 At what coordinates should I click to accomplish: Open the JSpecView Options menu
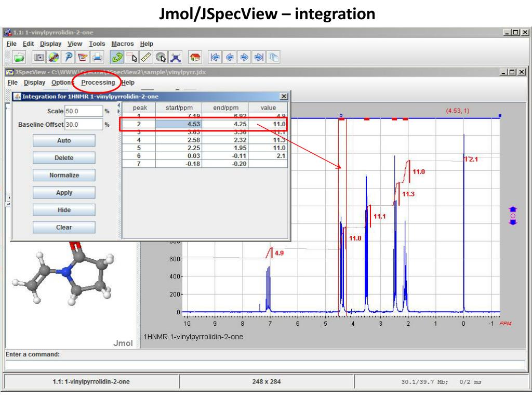click(62, 83)
